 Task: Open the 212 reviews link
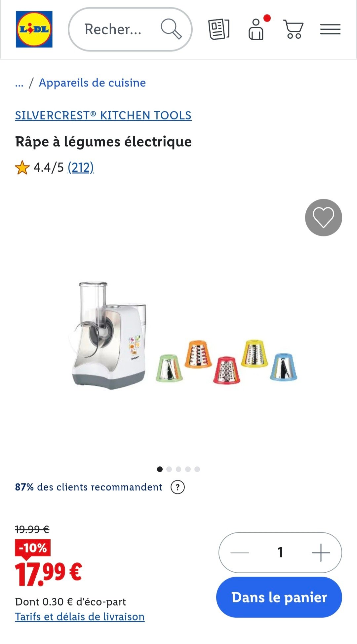(81, 168)
